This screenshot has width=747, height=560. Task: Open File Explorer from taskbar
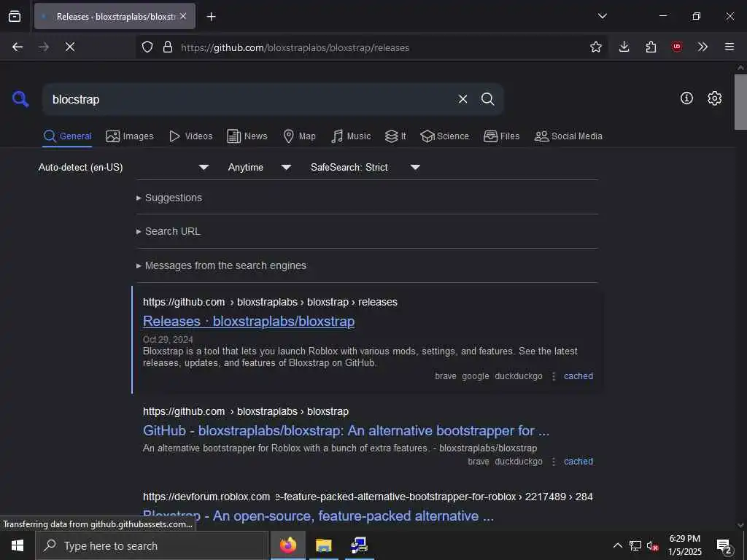pos(323,545)
